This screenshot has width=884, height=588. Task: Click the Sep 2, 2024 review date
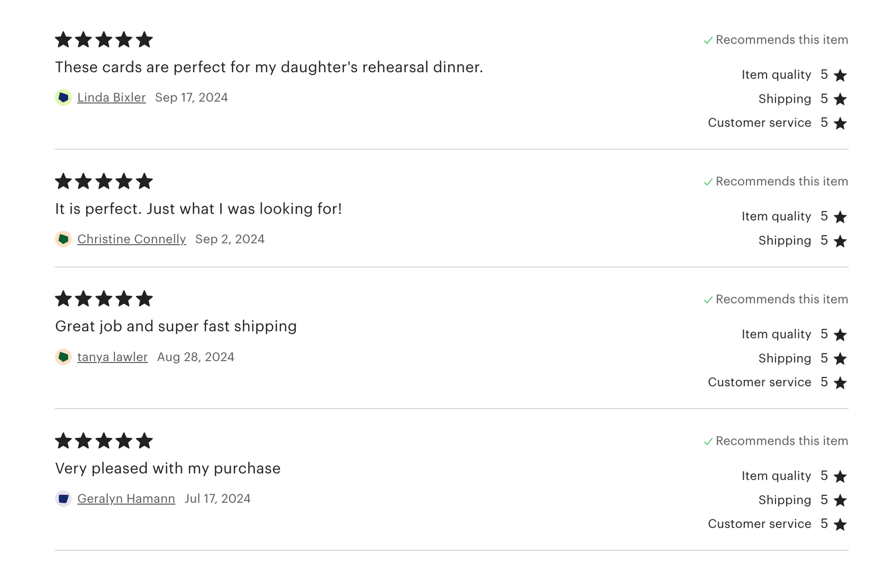[230, 239]
